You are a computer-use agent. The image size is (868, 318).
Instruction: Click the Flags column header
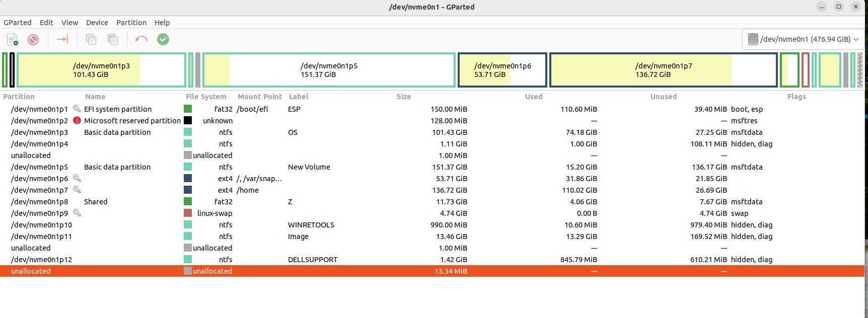tap(797, 97)
